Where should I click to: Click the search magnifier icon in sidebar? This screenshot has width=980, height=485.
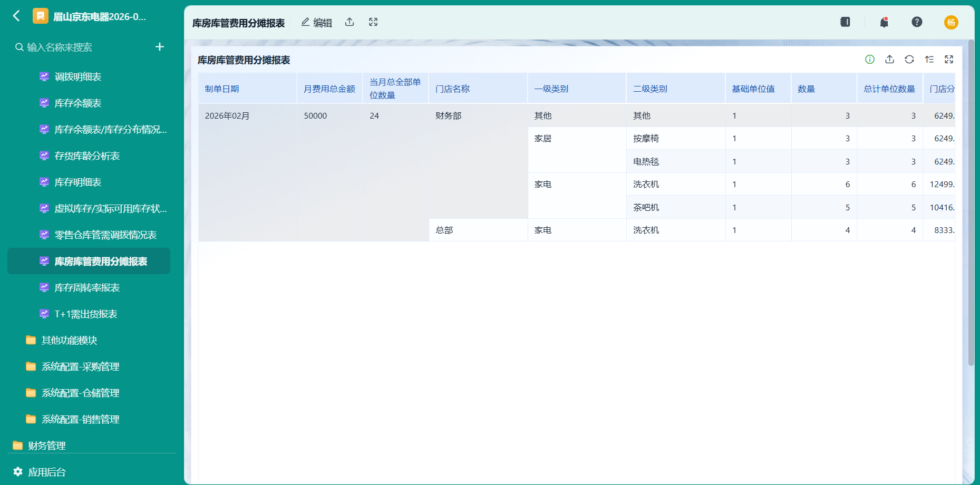[19, 47]
